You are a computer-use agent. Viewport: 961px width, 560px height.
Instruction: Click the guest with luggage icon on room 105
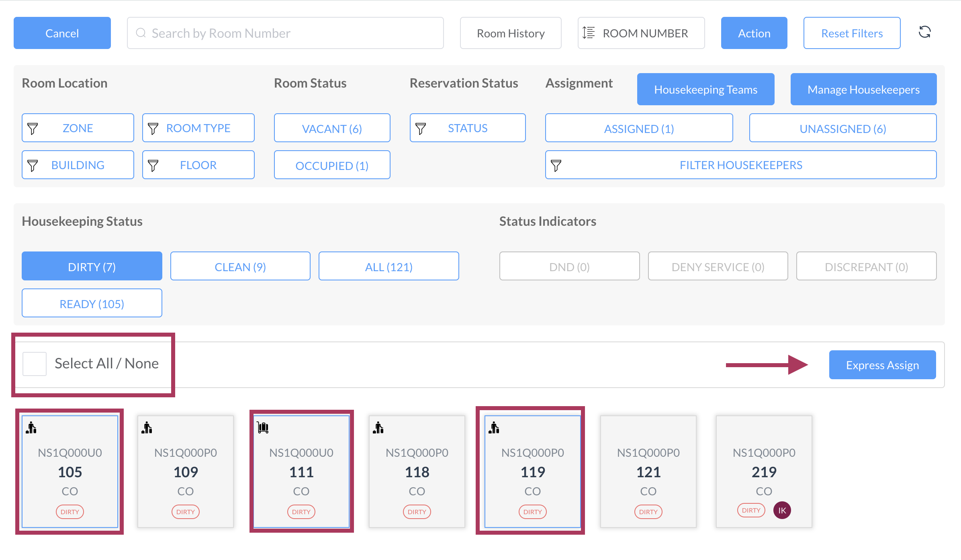31,427
